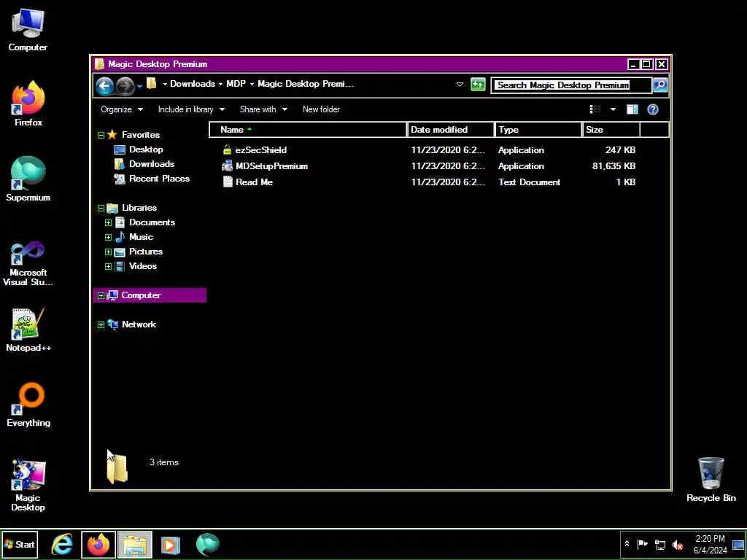Screen dimensions: 747x560
Task: Open Explorer help
Action: [653, 109]
